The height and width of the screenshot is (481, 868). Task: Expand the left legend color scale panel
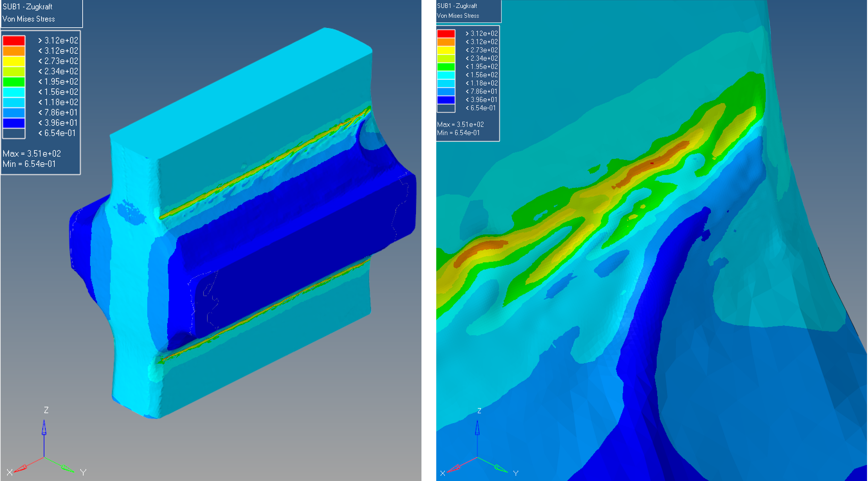pos(41,101)
